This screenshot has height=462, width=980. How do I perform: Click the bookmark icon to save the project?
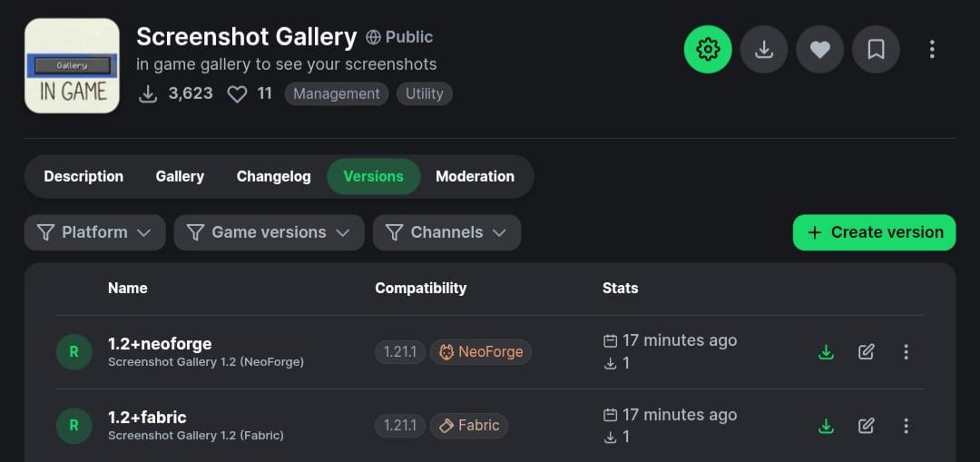(x=876, y=50)
